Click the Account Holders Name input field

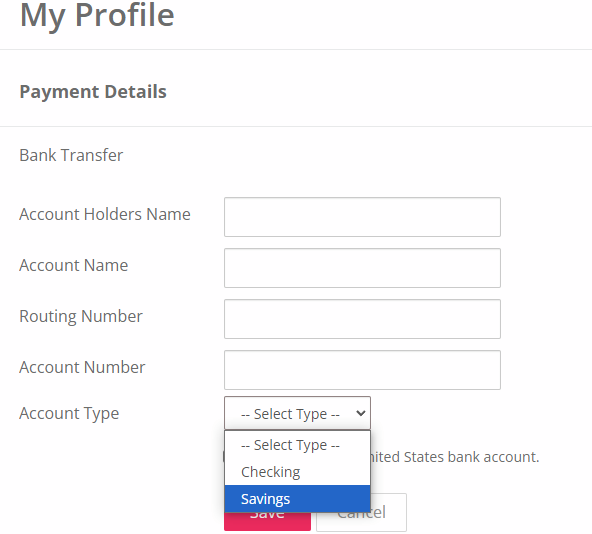[362, 217]
